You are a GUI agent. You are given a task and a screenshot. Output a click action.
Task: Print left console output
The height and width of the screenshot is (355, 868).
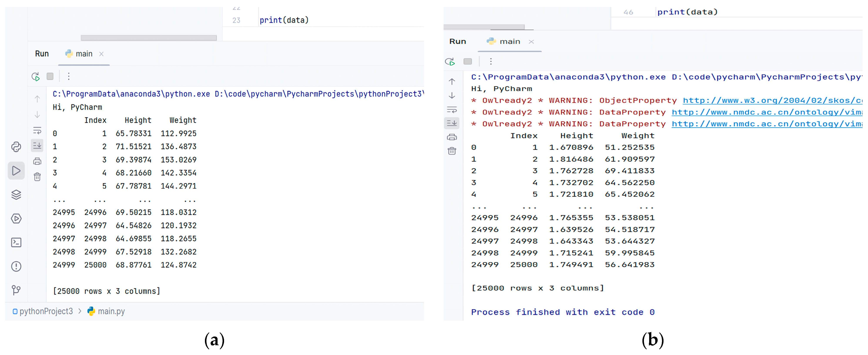pyautogui.click(x=37, y=161)
